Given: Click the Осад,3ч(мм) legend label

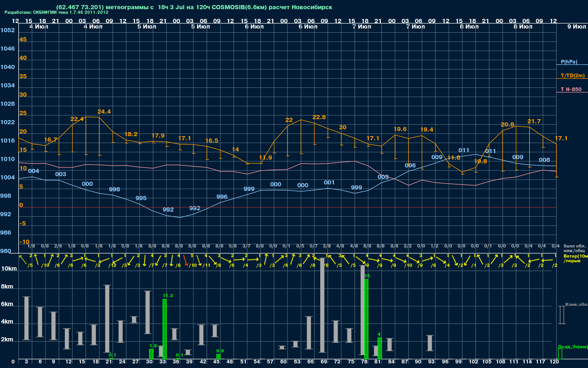Looking at the screenshot, I should 572,346.
